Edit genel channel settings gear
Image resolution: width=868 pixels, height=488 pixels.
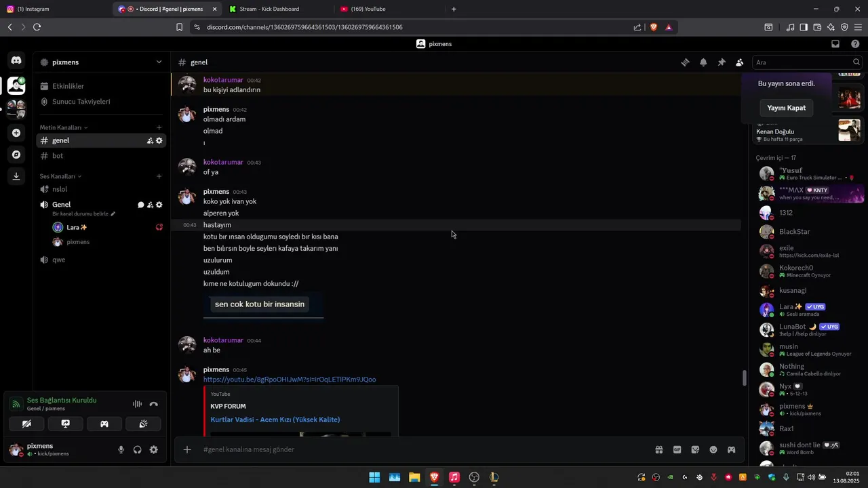click(x=159, y=140)
